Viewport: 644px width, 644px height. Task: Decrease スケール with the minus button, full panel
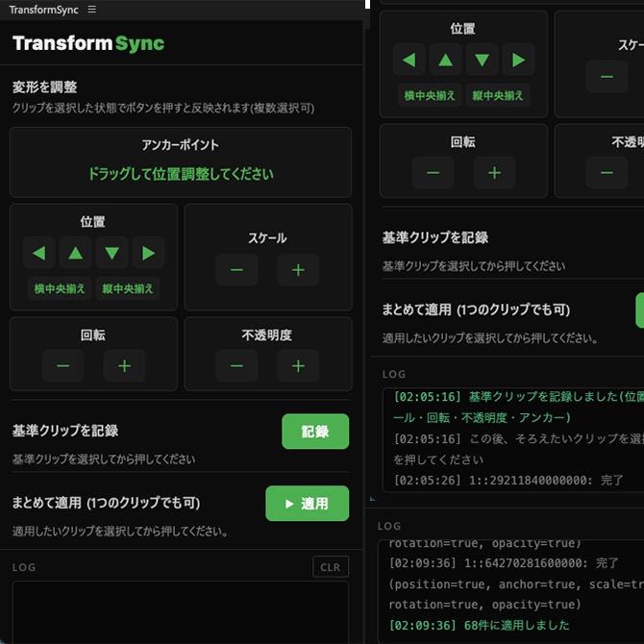(x=237, y=270)
